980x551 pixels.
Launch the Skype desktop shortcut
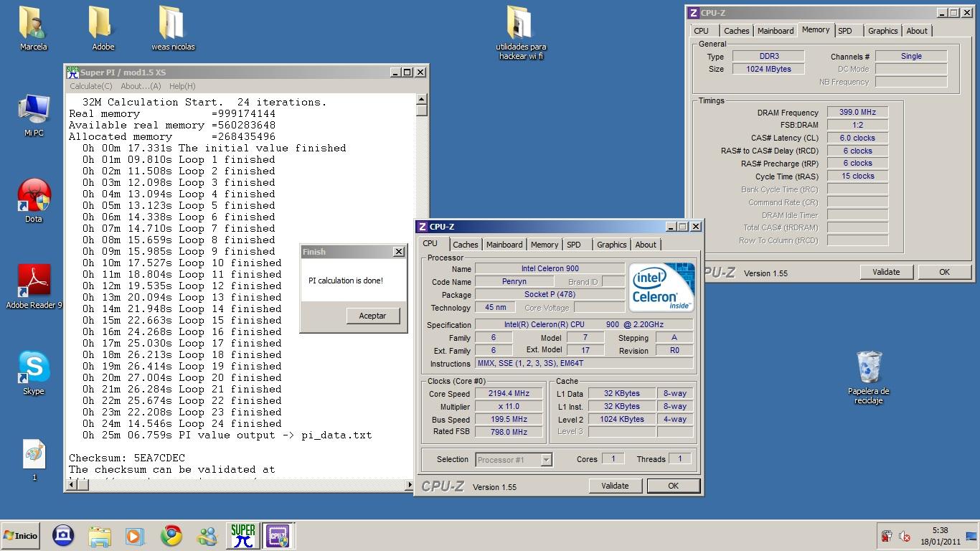coord(33,373)
